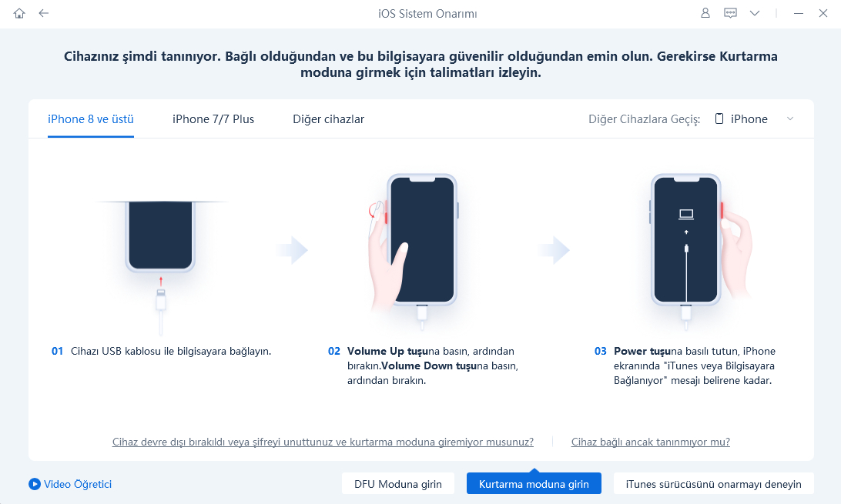841x504 pixels.
Task: Open the feedback chat icon
Action: tap(730, 13)
